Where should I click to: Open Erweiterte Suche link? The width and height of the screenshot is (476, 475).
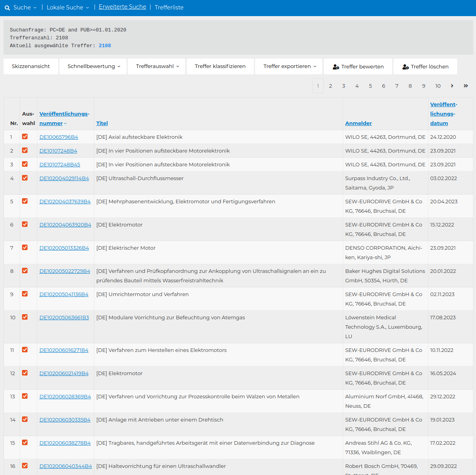tap(122, 7)
